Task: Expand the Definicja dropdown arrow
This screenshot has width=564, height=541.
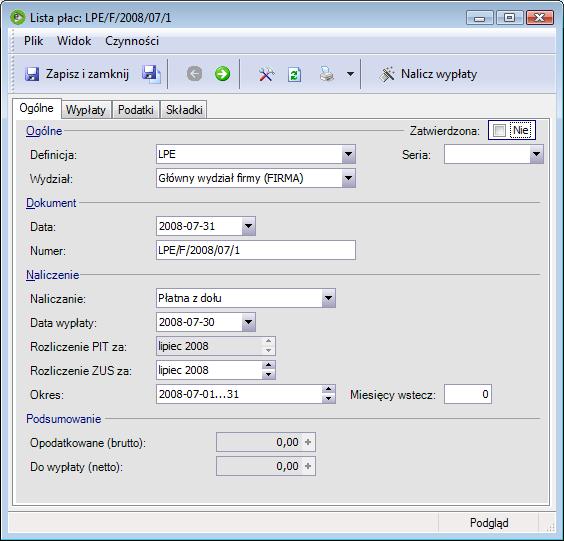Action: [348, 154]
